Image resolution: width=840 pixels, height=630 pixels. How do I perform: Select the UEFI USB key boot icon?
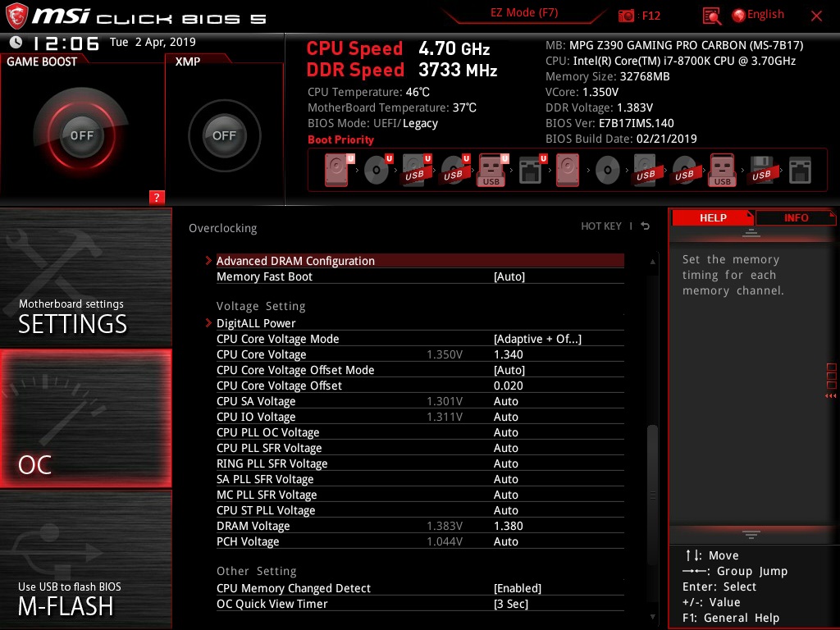coord(493,170)
